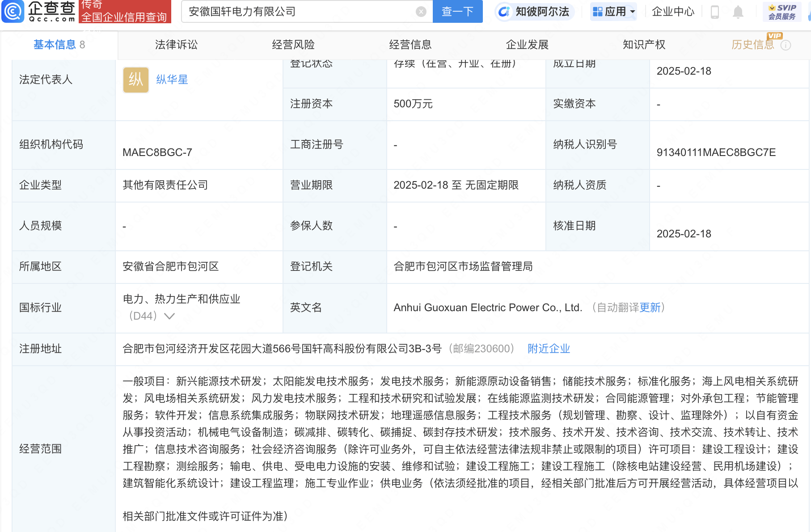This screenshot has width=811, height=532.
Task: Click the 纵 avatar badge
Action: point(136,80)
